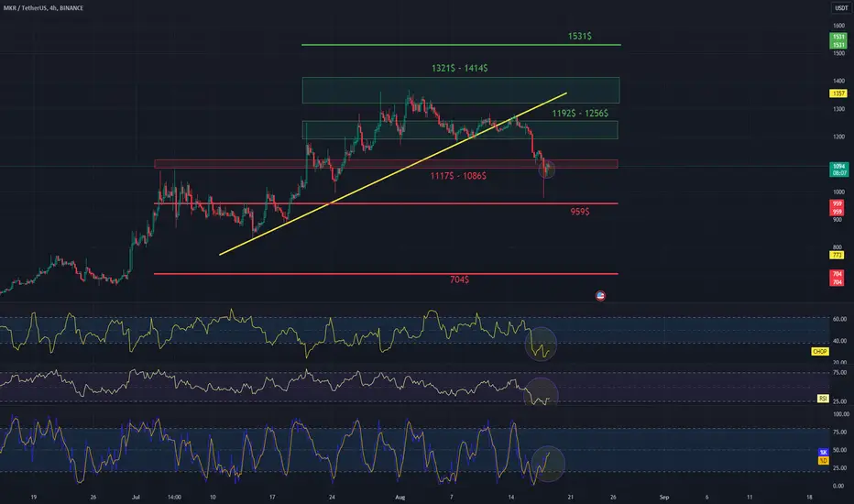Click the '0.00' stochastic scale label
The image size is (854, 504).
pyautogui.click(x=839, y=486)
